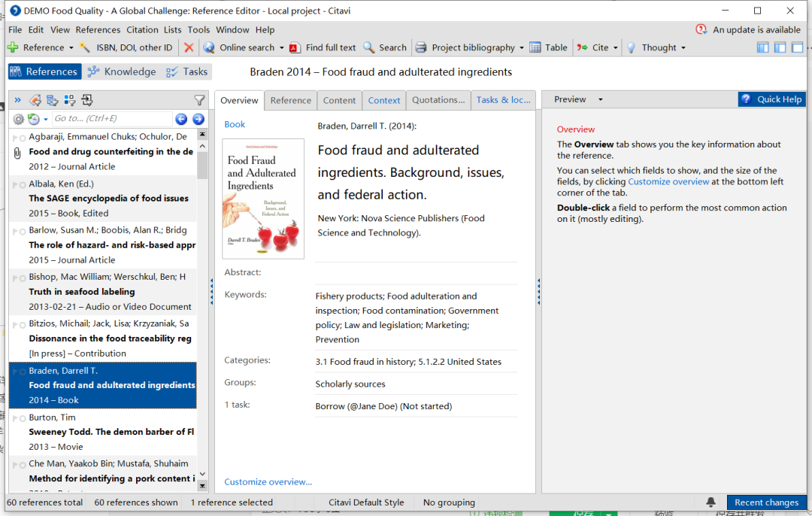The width and height of the screenshot is (812, 516).
Task: Click the Customize overview... link
Action: (x=268, y=482)
